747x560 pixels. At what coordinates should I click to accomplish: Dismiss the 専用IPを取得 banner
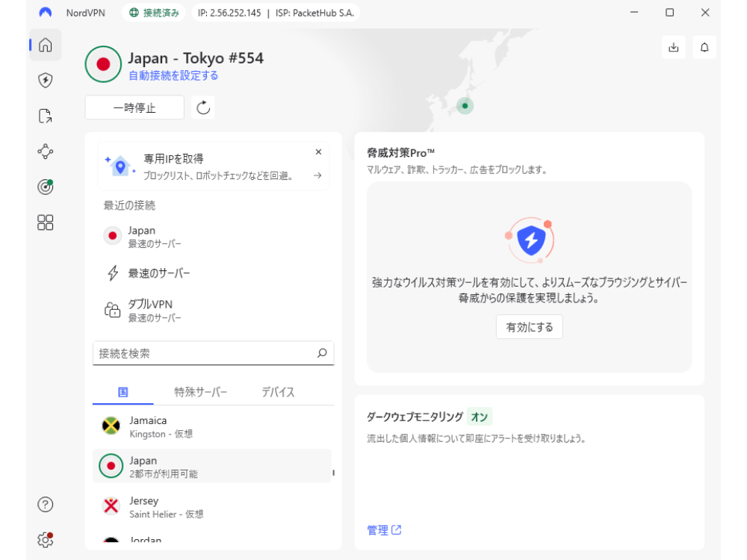318,152
